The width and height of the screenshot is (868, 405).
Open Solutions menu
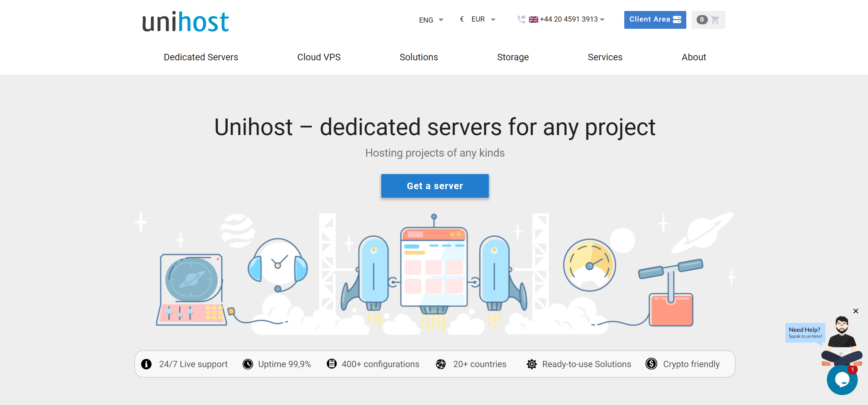point(419,57)
